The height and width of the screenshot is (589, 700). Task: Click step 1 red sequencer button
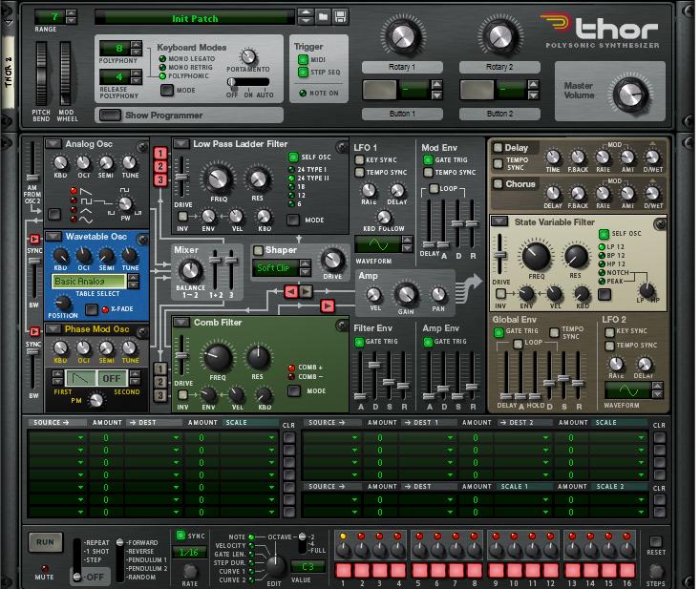click(343, 570)
